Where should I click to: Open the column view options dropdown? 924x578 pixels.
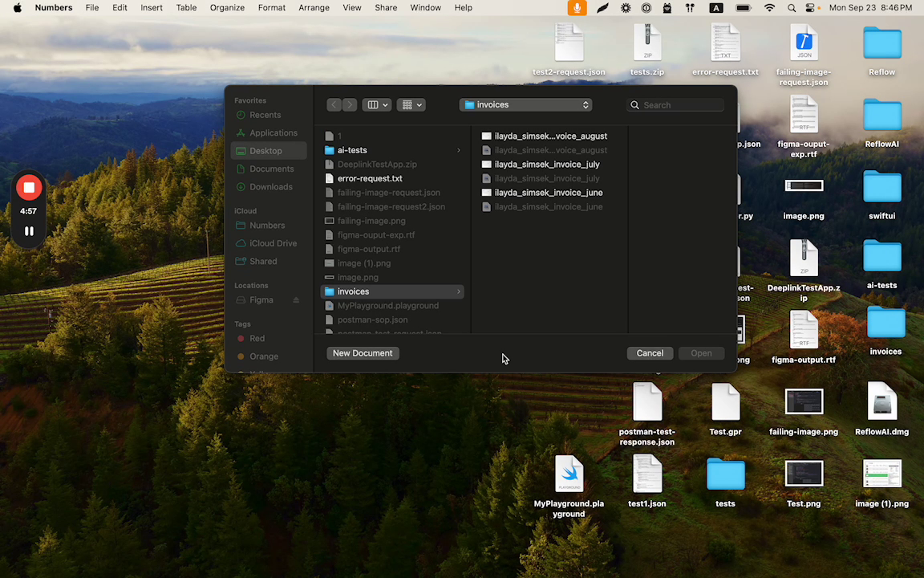(377, 105)
